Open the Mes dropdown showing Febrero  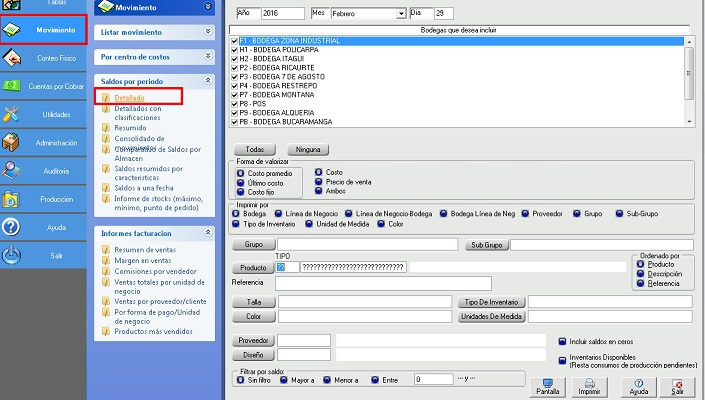(401, 14)
